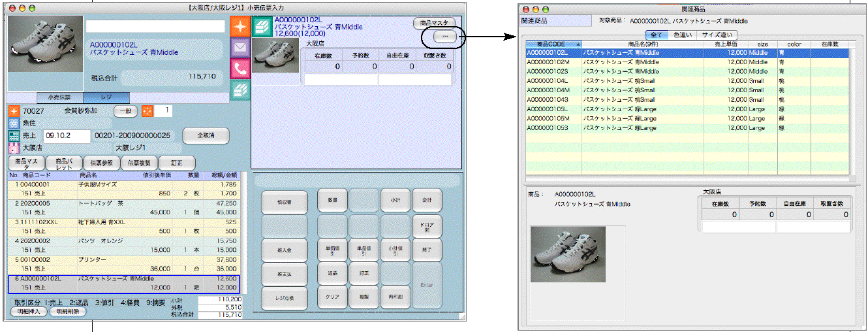The height and width of the screenshot is (332, 868).
Task: Click the pink store icon beside 大阪店
Action: click(14, 148)
